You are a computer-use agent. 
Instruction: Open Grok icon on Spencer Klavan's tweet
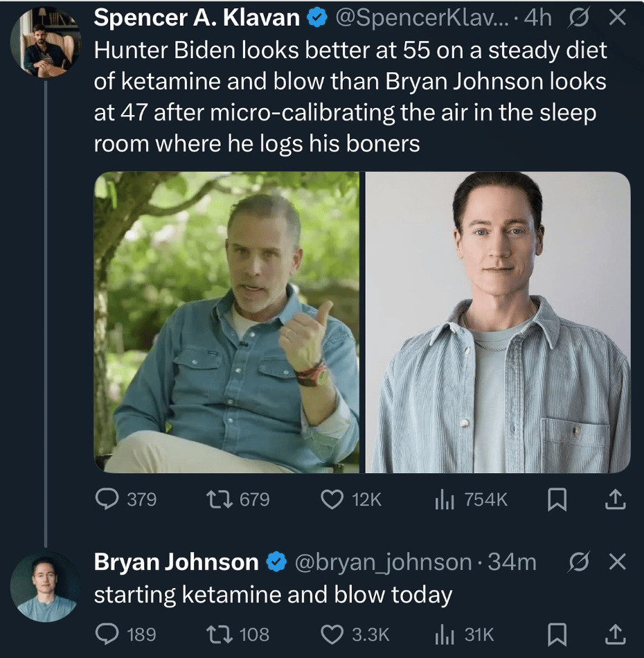[578, 18]
